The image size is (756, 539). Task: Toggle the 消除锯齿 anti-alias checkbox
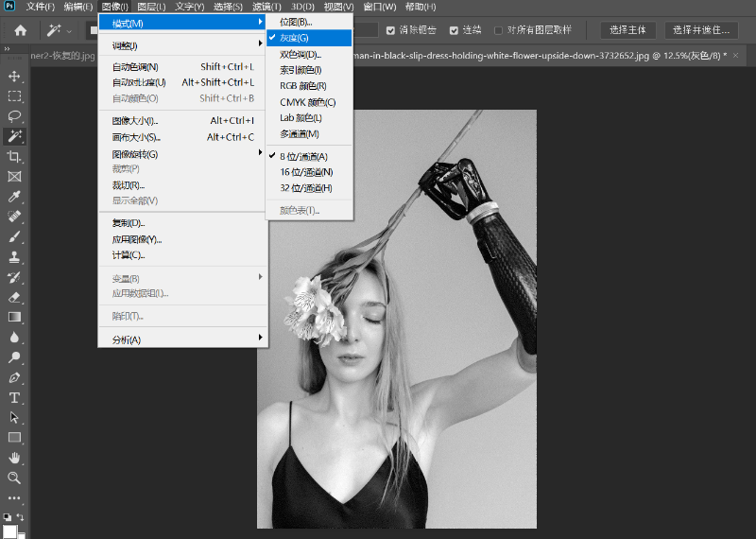pyautogui.click(x=390, y=30)
